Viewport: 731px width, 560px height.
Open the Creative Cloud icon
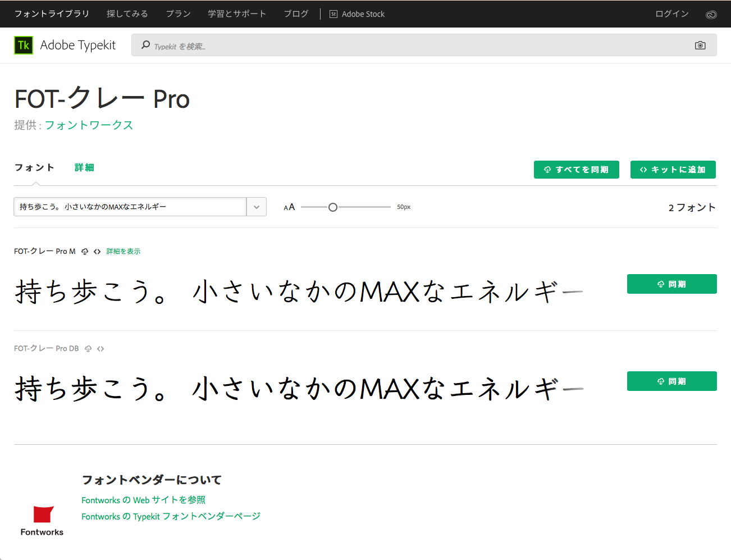click(711, 15)
